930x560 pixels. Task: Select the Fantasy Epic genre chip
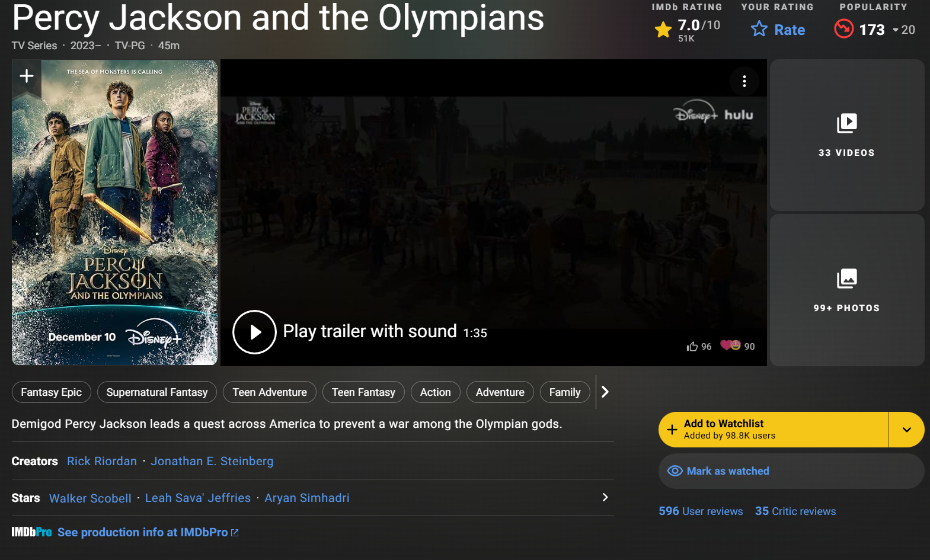[52, 392]
